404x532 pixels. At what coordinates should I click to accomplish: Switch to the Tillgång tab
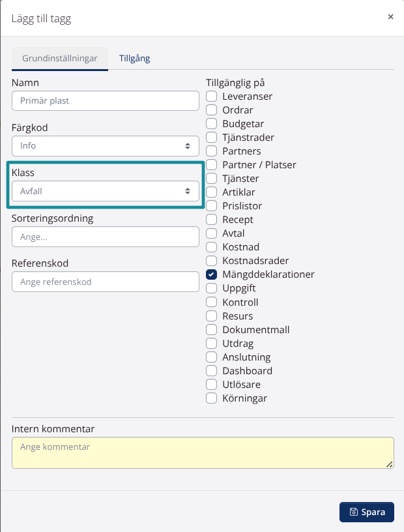[x=135, y=58]
